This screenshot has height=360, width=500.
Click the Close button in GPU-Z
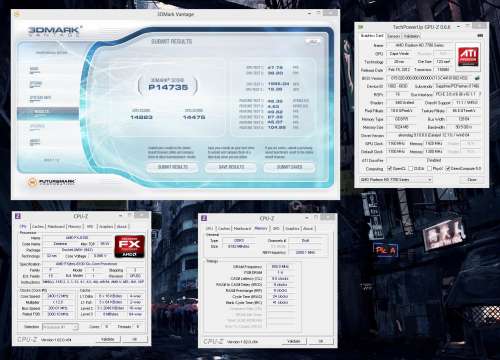pyautogui.click(x=472, y=179)
